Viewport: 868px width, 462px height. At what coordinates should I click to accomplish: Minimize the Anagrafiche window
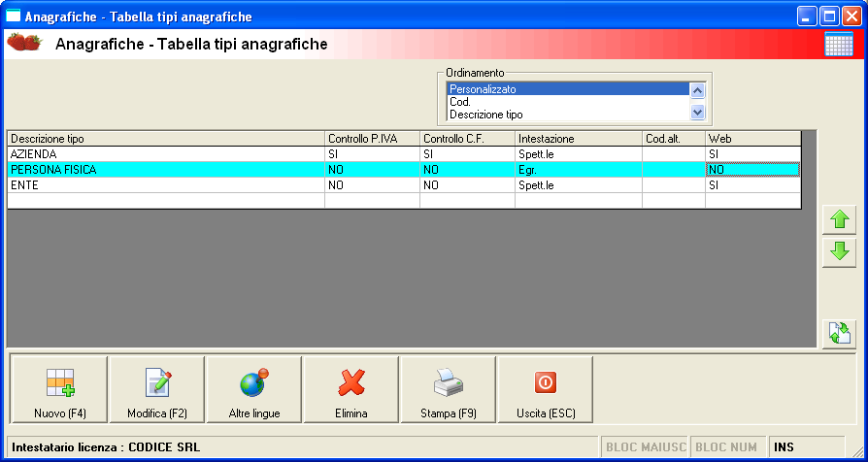click(x=807, y=16)
